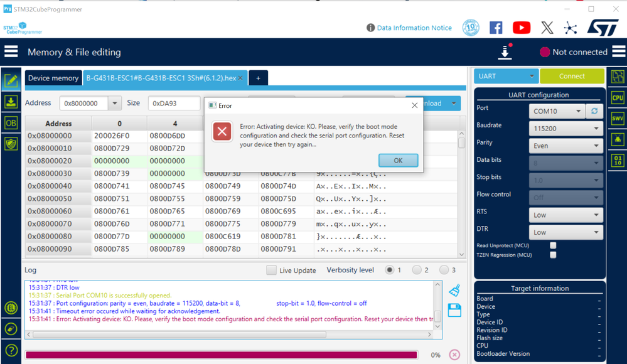The width and height of the screenshot is (627, 364).
Task: Open the help question mark icon
Action: pyautogui.click(x=11, y=350)
